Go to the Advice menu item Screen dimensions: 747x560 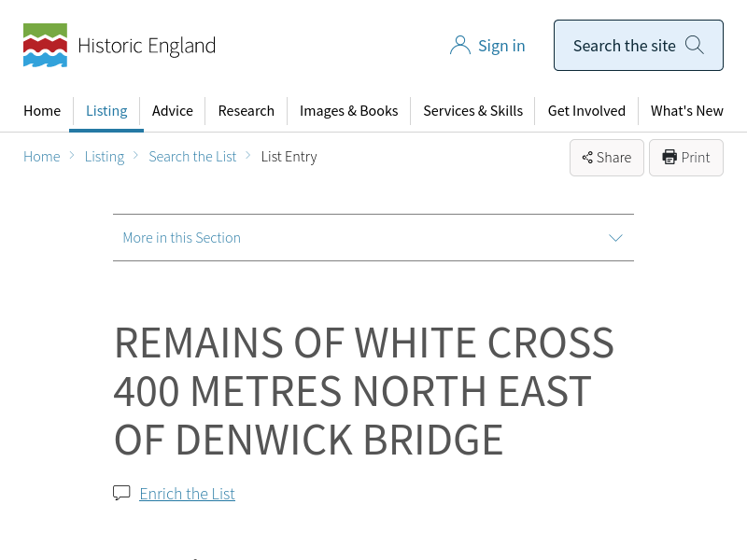(x=173, y=111)
